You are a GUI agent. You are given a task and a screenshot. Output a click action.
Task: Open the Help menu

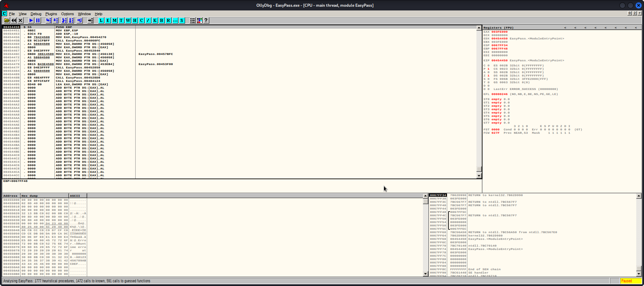pos(99,14)
